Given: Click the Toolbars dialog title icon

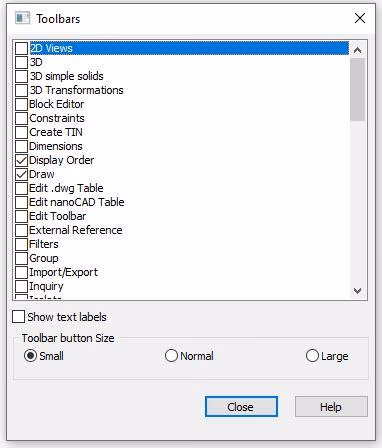Looking at the screenshot, I should [22, 18].
